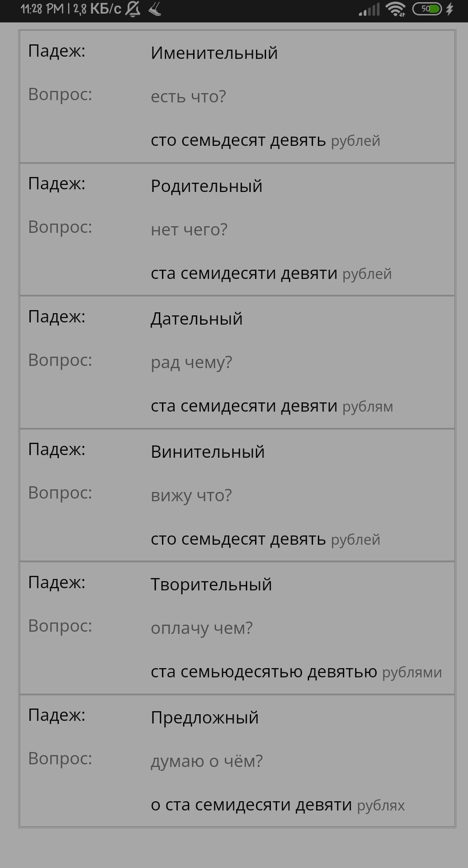The image size is (468, 868).
Task: Select the Творительный case heading
Action: [x=212, y=585]
